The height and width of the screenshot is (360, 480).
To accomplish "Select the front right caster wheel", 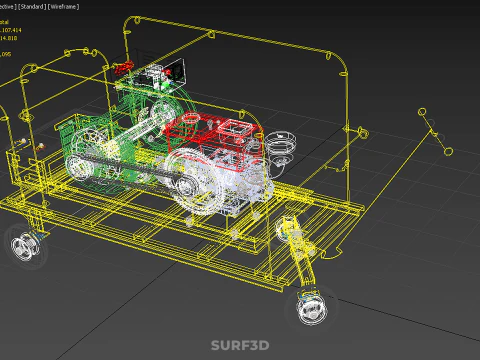I will tap(312, 308).
